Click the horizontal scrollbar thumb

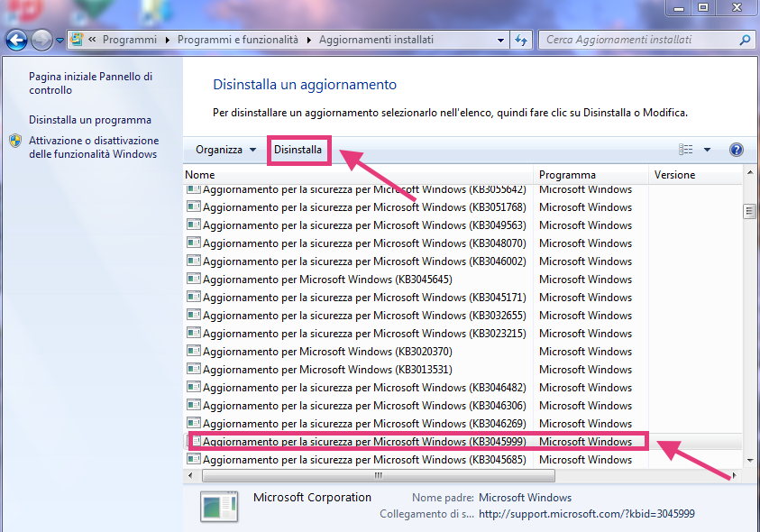379,476
